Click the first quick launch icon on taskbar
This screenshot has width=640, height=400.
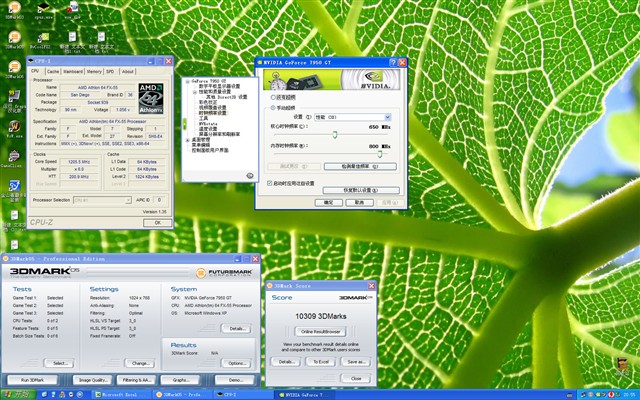coord(44,395)
